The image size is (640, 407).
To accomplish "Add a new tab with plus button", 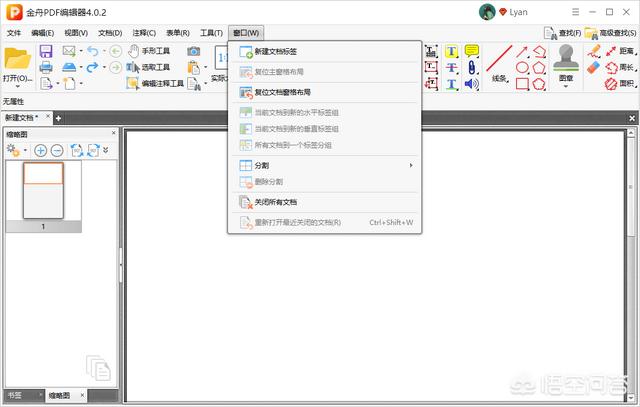I will click(x=58, y=118).
